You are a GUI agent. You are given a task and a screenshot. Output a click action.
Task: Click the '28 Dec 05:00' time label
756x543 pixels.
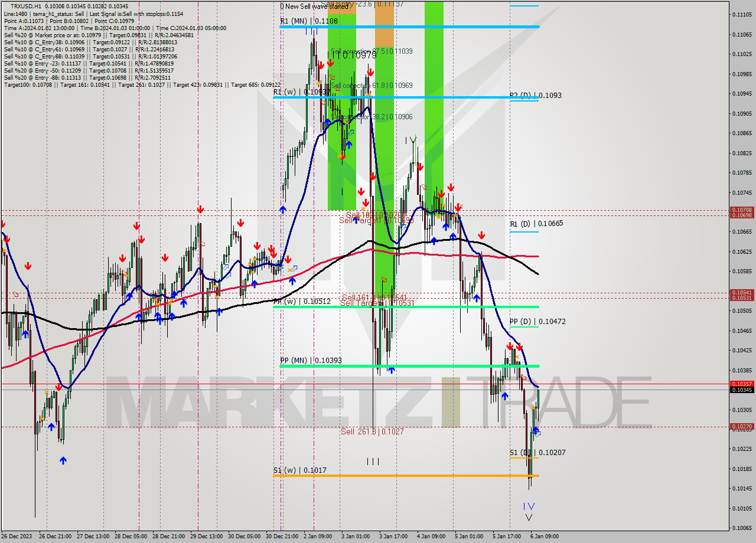tap(131, 537)
